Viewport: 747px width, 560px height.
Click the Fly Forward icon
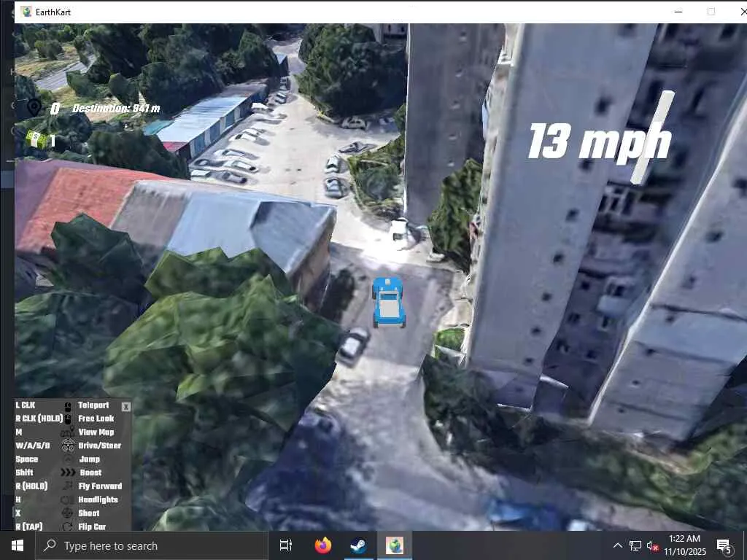(68, 486)
